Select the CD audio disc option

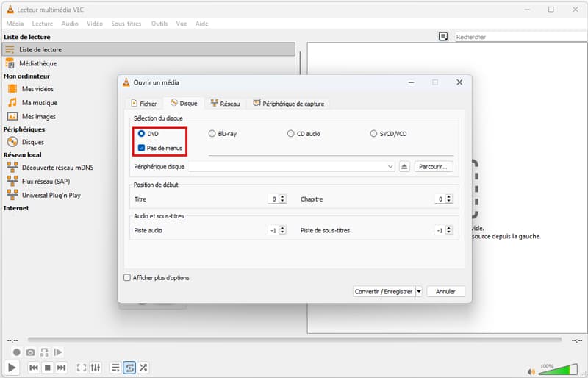tap(291, 134)
